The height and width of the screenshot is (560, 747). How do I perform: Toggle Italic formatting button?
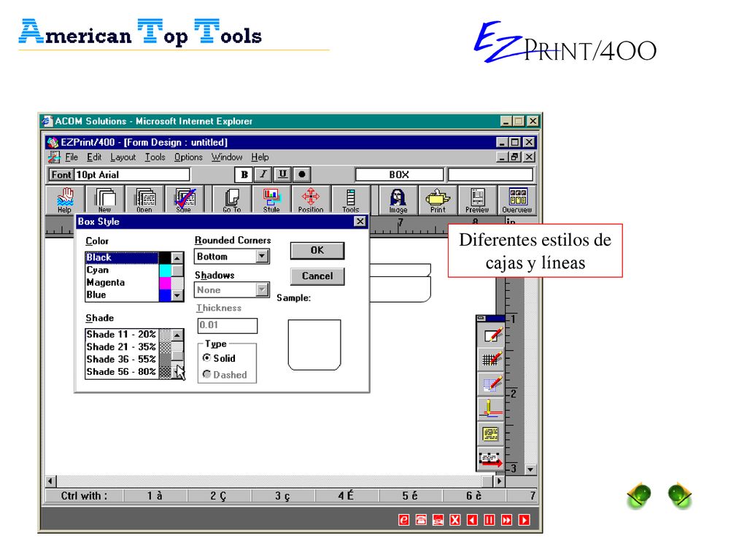click(263, 175)
